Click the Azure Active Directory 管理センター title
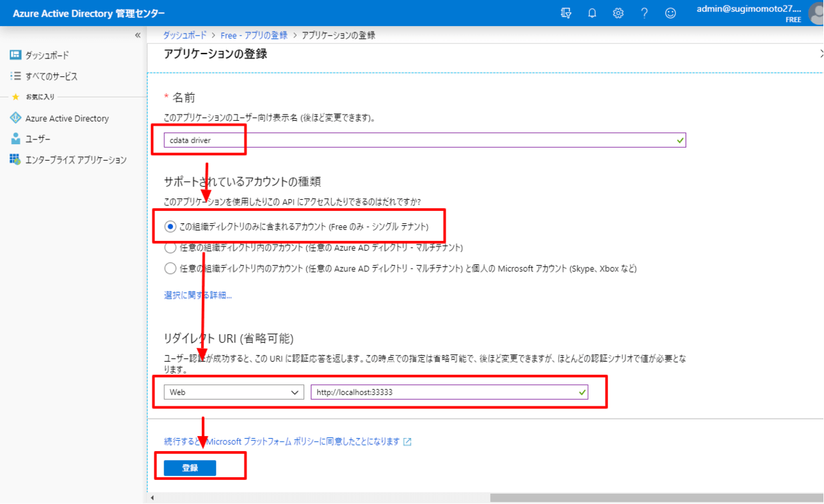The height and width of the screenshot is (504, 824). [x=89, y=14]
